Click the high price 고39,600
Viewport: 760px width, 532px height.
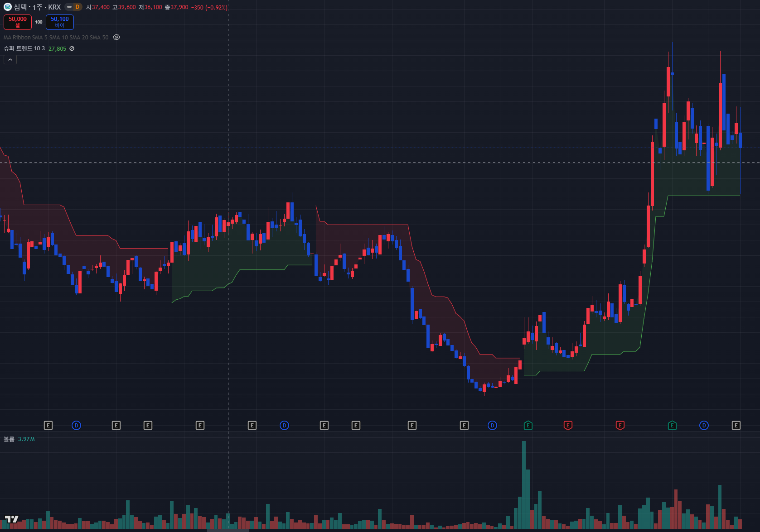124,7
